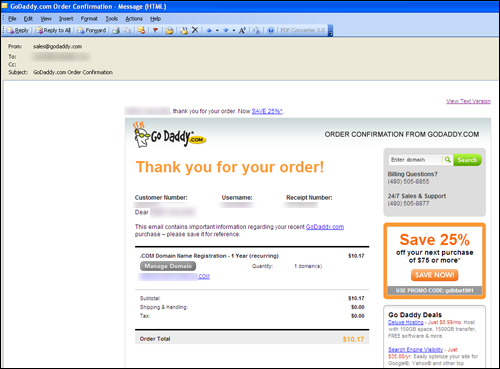Print the message using printer icon
Screen dimensions: 500x369
coord(116,30)
